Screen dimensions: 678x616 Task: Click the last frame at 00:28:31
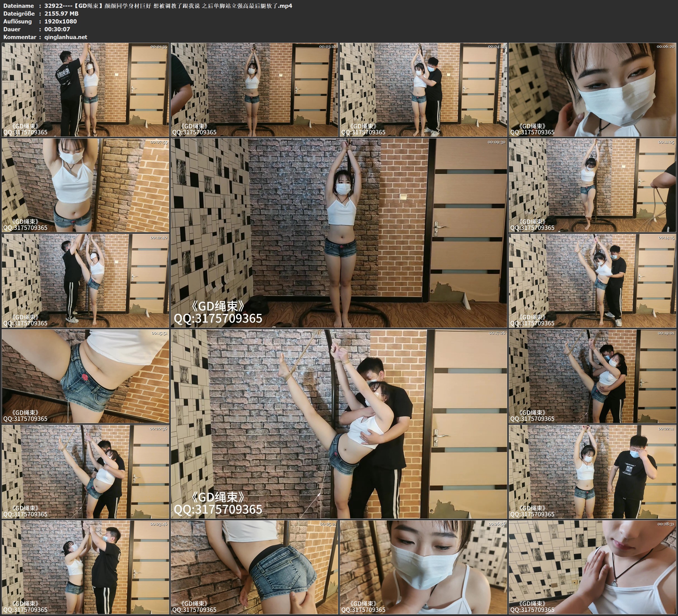(592, 567)
